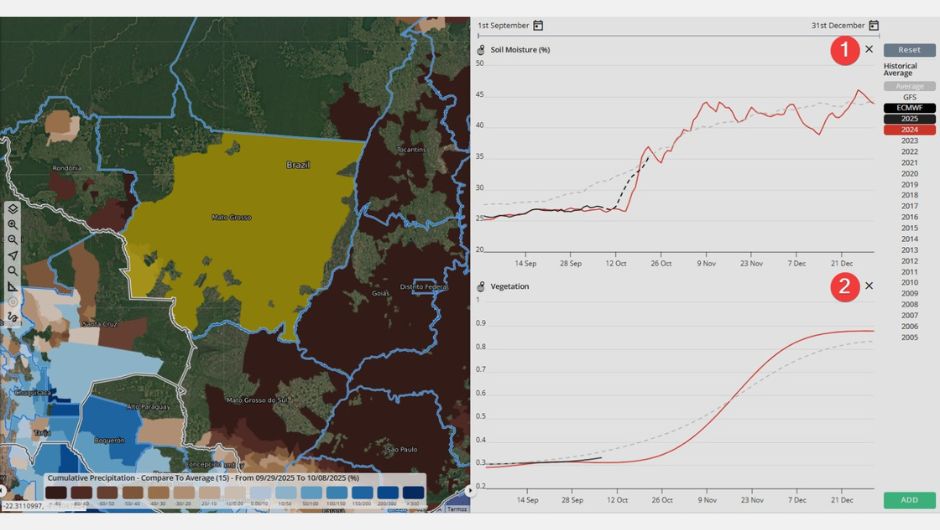Click the green ADD button

[909, 499]
